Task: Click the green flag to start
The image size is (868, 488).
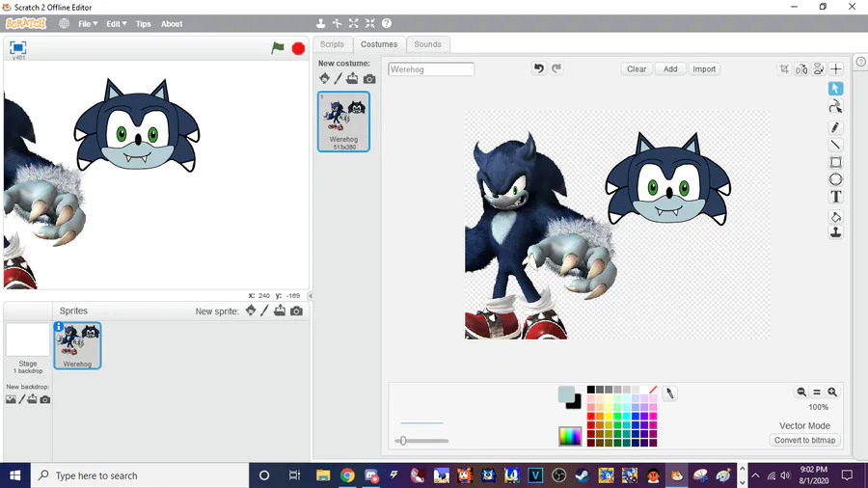Action: tap(278, 48)
